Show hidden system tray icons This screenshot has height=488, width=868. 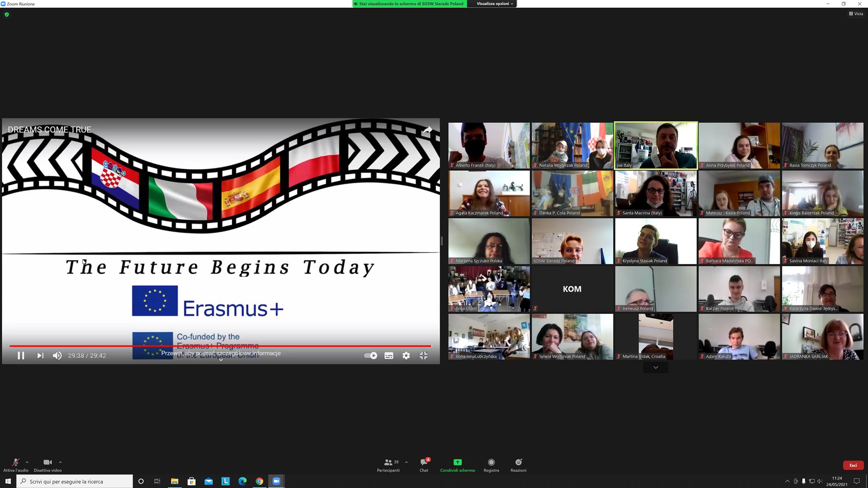pyautogui.click(x=787, y=481)
